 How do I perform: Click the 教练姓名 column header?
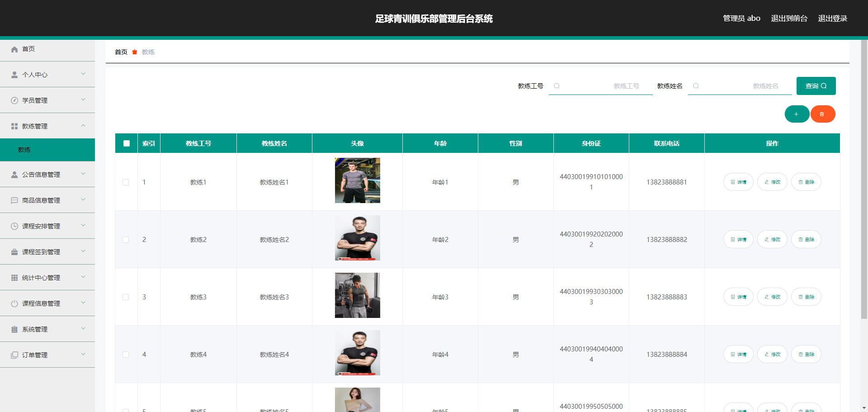274,143
